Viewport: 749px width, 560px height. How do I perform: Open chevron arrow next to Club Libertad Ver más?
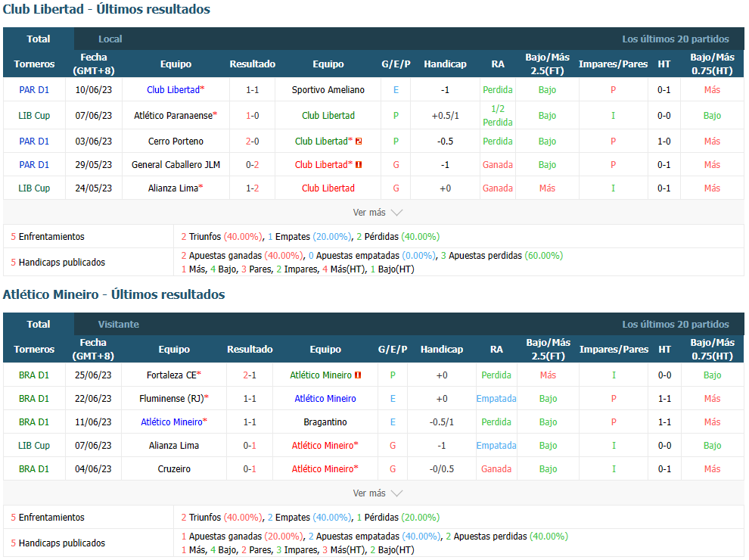click(397, 213)
